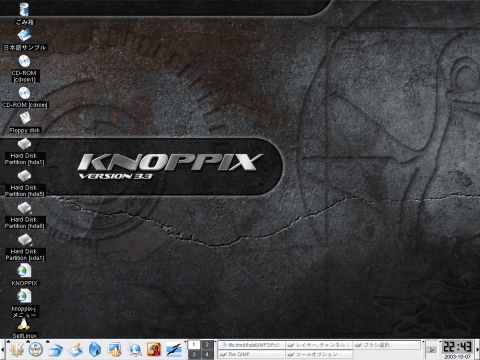Switch to virtual desktop 2
The image size is (480, 360).
pyautogui.click(x=207, y=345)
